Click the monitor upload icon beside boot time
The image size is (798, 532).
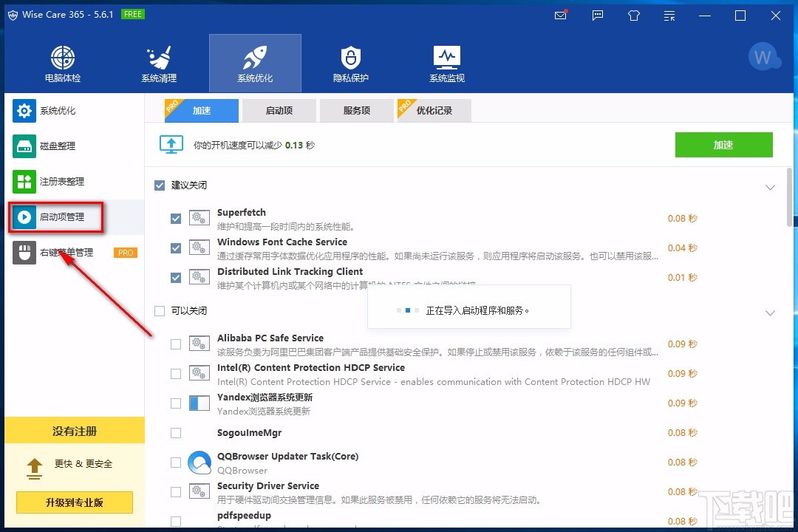(x=171, y=145)
